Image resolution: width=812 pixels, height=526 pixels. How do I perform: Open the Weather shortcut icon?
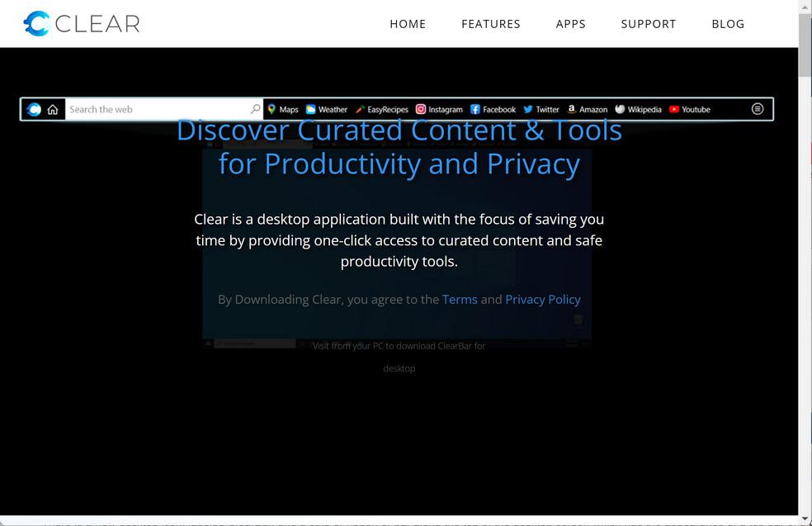[x=311, y=109]
